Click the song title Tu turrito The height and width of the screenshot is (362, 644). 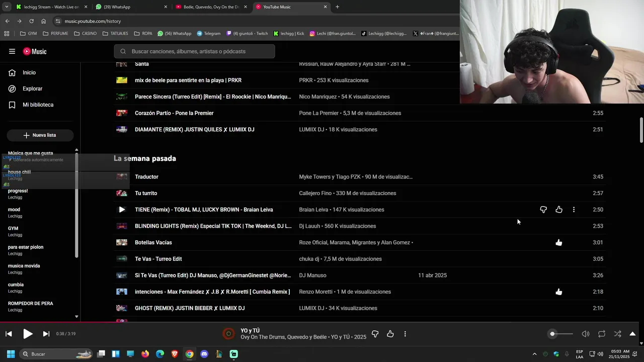tap(146, 193)
